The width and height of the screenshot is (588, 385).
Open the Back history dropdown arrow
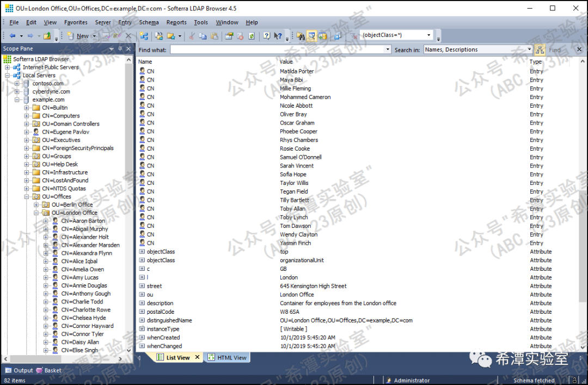21,36
